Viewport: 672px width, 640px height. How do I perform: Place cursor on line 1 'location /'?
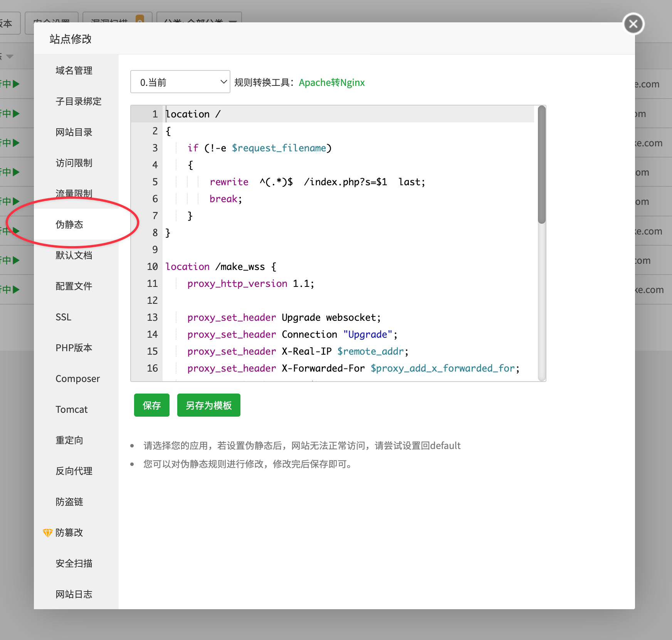click(193, 114)
